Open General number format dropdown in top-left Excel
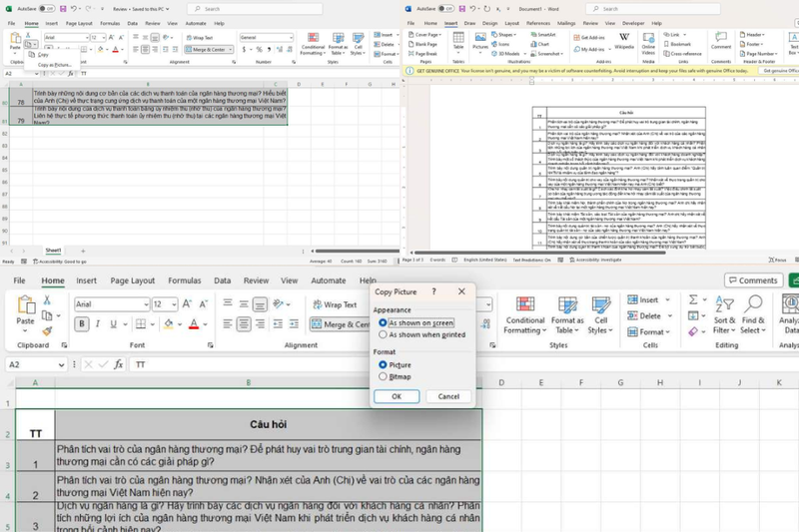This screenshot has height=532, width=799. (x=291, y=38)
